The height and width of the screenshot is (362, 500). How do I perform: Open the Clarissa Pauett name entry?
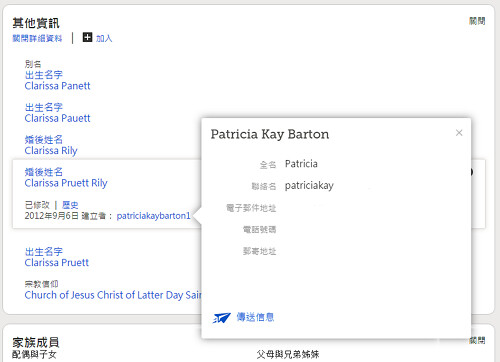tap(57, 118)
